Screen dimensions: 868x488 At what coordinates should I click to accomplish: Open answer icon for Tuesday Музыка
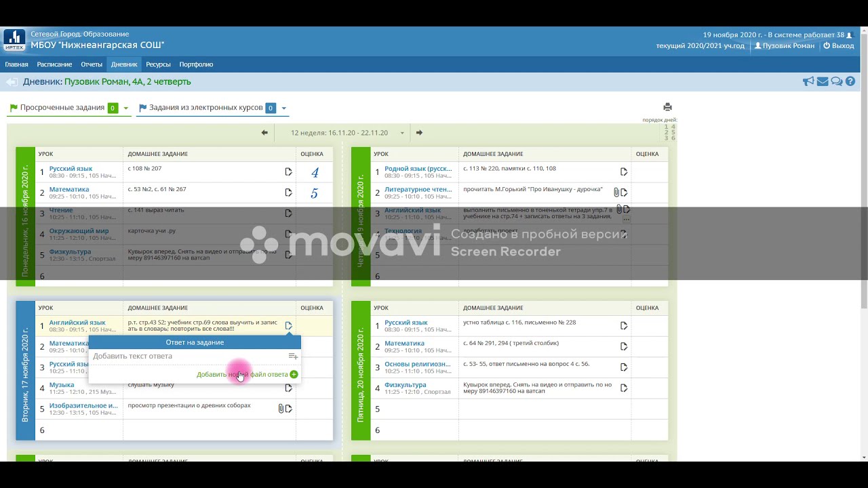(x=288, y=388)
